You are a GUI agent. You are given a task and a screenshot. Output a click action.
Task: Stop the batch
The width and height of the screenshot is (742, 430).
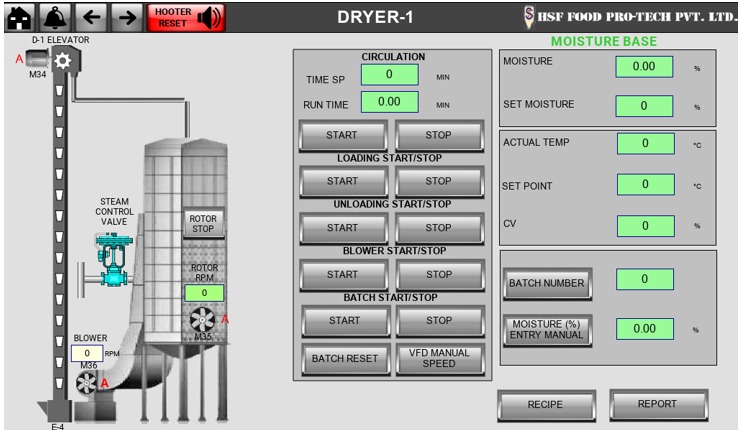pos(438,321)
